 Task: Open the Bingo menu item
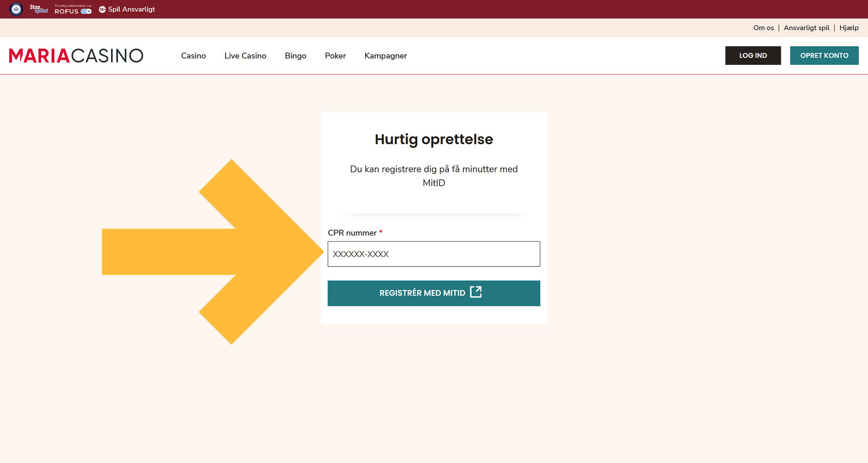click(x=296, y=56)
